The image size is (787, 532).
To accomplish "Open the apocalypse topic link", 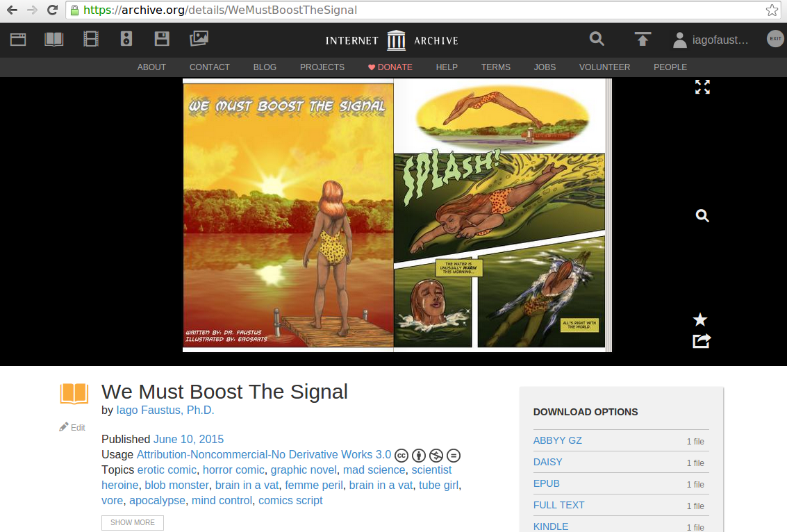I will 157,500.
